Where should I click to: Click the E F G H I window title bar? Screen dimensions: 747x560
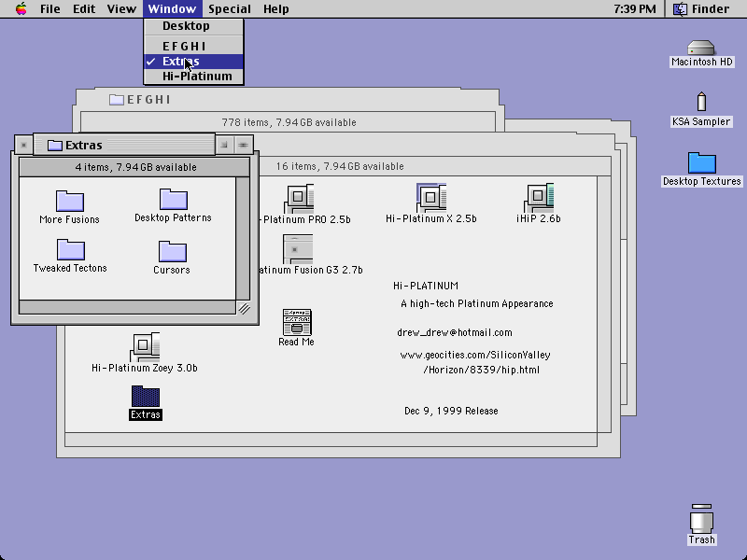[x=288, y=100]
